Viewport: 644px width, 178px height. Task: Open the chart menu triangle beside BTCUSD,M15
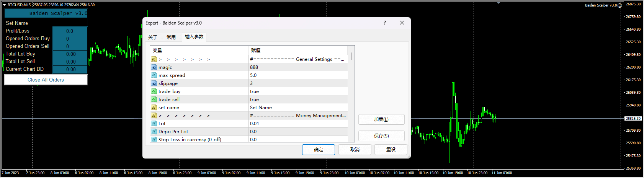(x=4, y=5)
